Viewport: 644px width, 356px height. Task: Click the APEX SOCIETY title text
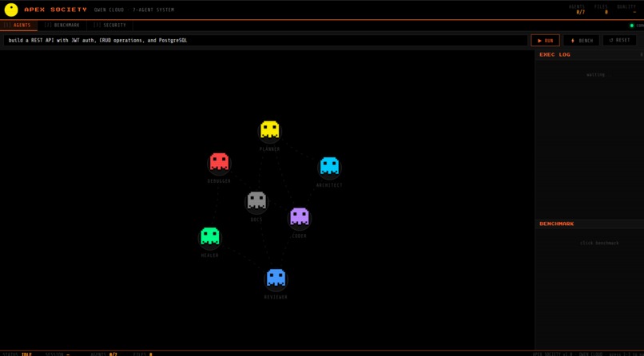55,10
